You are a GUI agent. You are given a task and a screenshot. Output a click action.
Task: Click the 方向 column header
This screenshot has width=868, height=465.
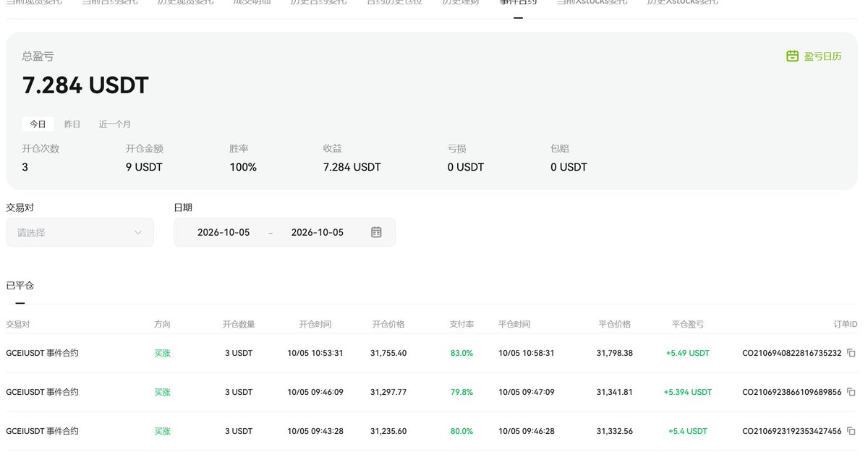click(162, 325)
